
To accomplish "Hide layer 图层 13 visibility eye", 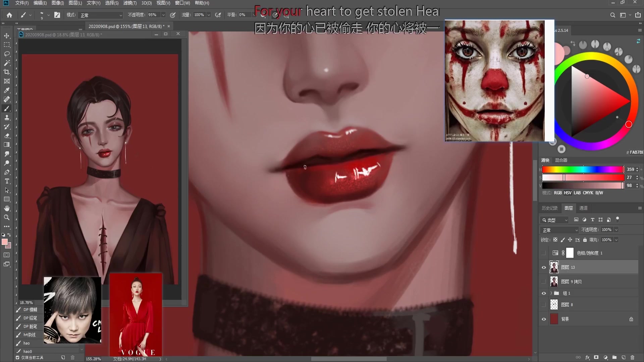I will pos(544,267).
